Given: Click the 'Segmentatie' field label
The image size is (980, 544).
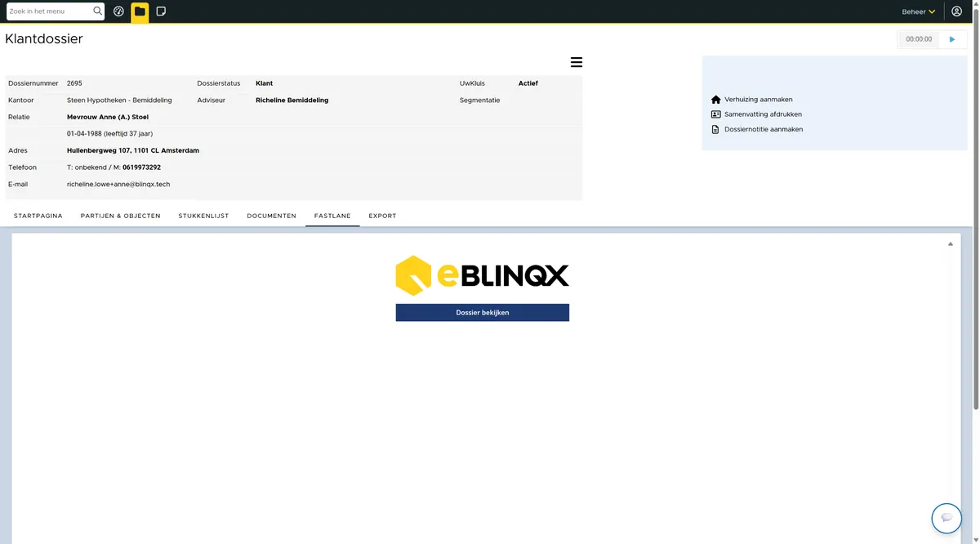Looking at the screenshot, I should (x=479, y=100).
